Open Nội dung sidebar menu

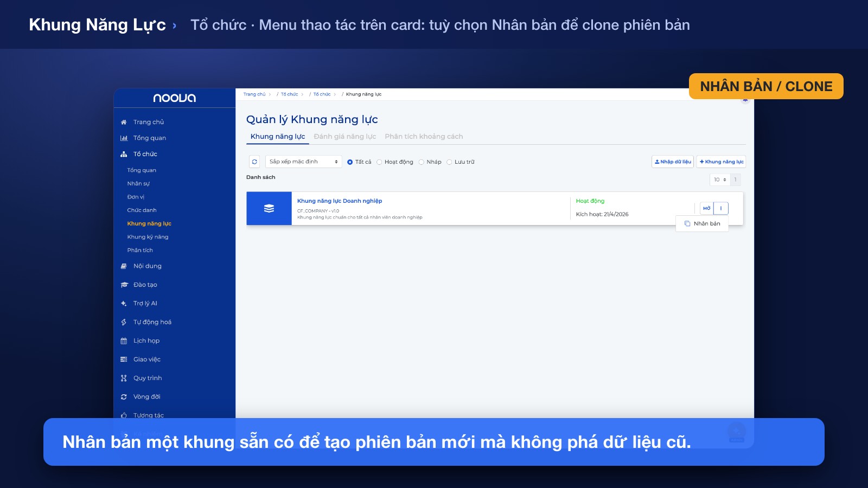click(x=148, y=266)
